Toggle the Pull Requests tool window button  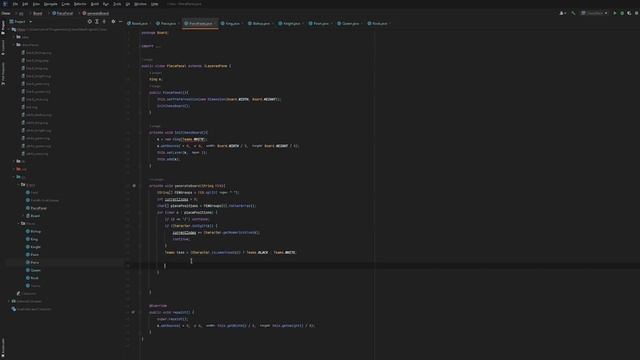3,73
